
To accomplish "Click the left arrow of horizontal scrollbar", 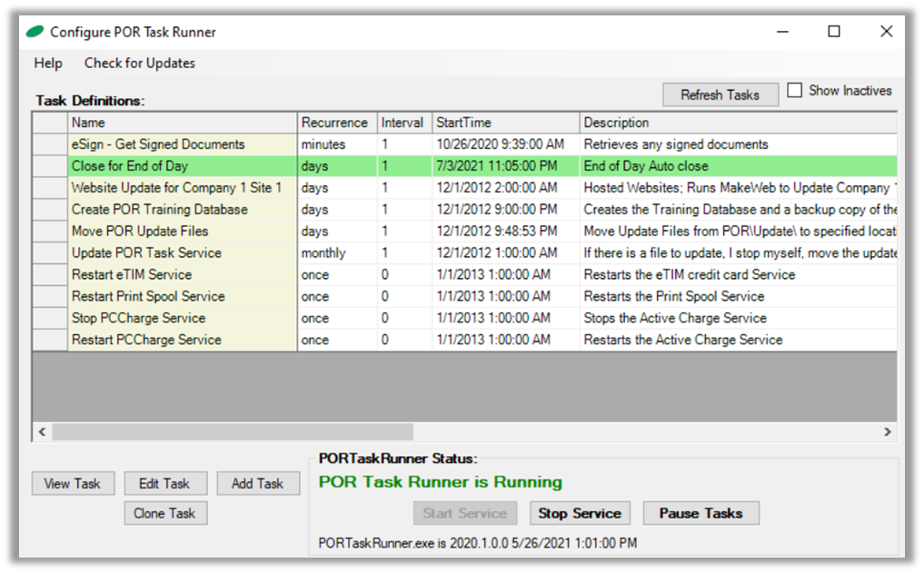I will coord(41,432).
